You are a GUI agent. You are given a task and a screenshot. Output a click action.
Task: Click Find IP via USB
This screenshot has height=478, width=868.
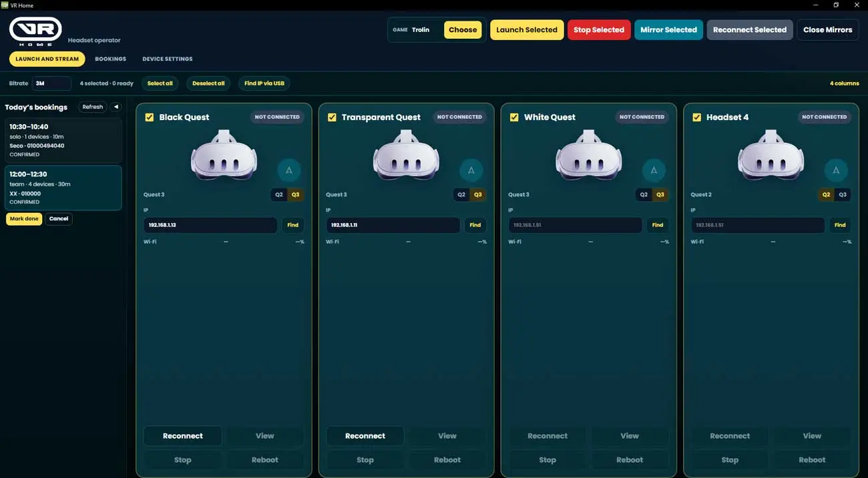(x=264, y=83)
